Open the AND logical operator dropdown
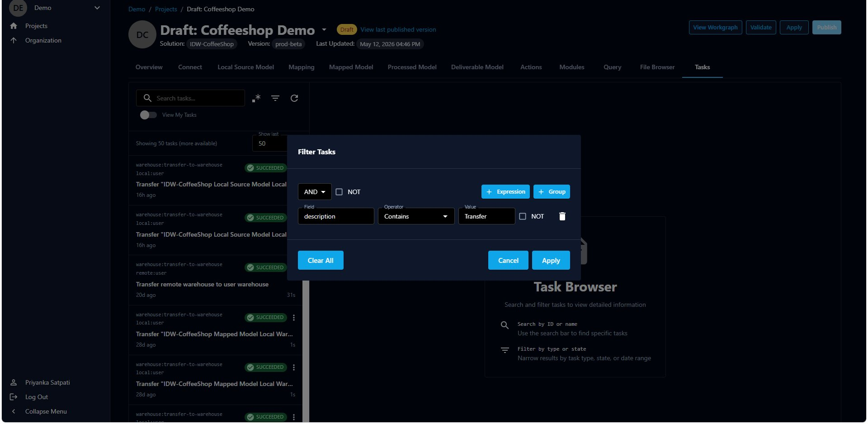Image resolution: width=868 pixels, height=424 pixels. pos(315,192)
